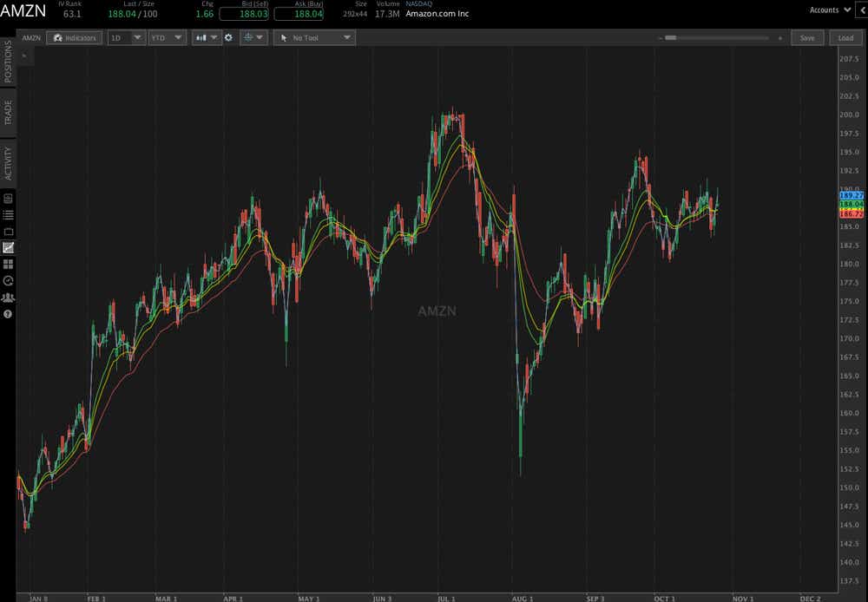Screen dimensions: 868x602
Task: Expand the 1D timeframe dropdown
Action: [126, 37]
